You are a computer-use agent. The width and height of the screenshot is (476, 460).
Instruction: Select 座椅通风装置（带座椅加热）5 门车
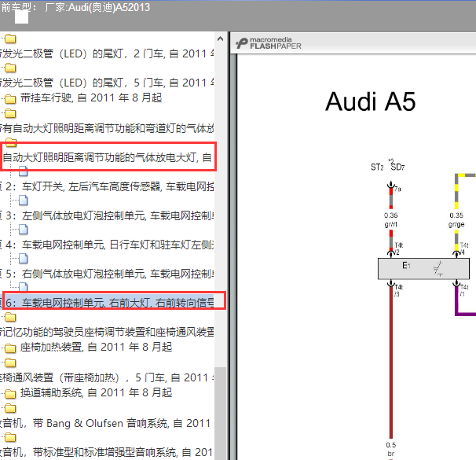coord(107,377)
